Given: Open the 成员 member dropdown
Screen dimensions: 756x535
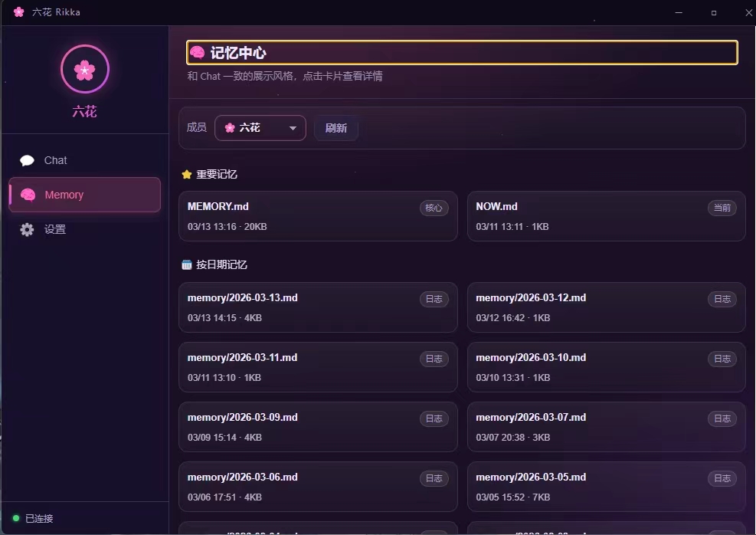Looking at the screenshot, I should pos(260,128).
